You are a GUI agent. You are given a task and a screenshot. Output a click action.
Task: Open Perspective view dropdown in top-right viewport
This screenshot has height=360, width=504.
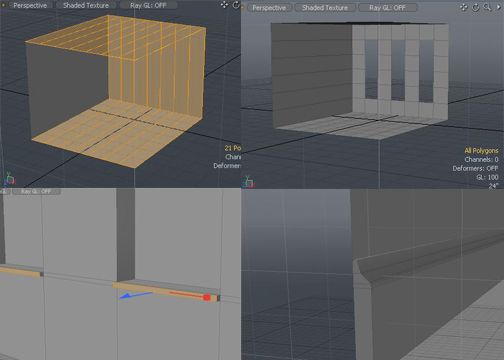[x=269, y=8]
